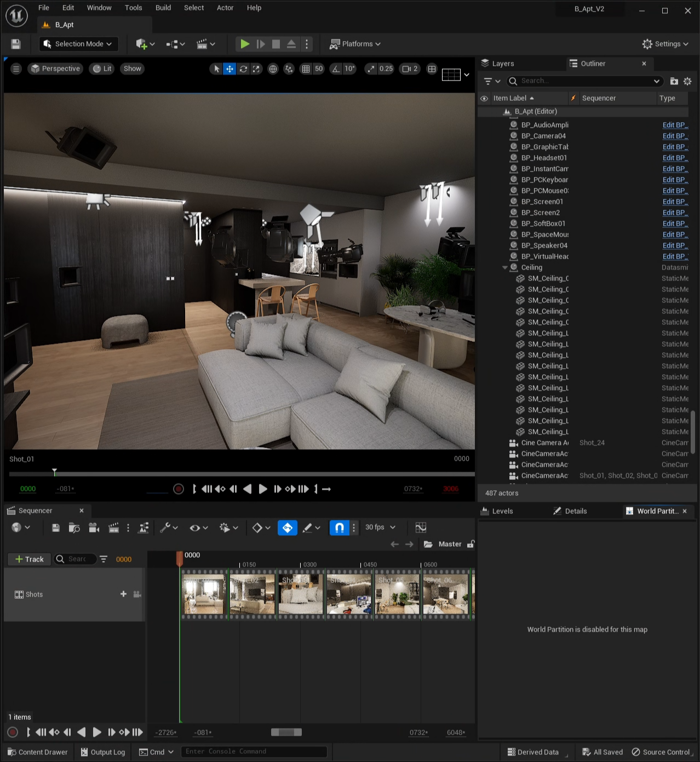Click the Outliner add folder icon
The image size is (700, 762).
click(x=674, y=81)
